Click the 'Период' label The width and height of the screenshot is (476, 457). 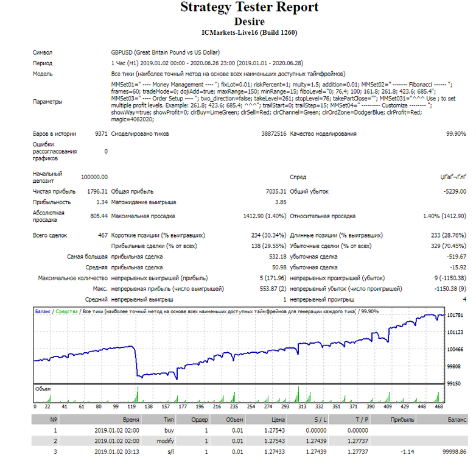pyautogui.click(x=43, y=63)
